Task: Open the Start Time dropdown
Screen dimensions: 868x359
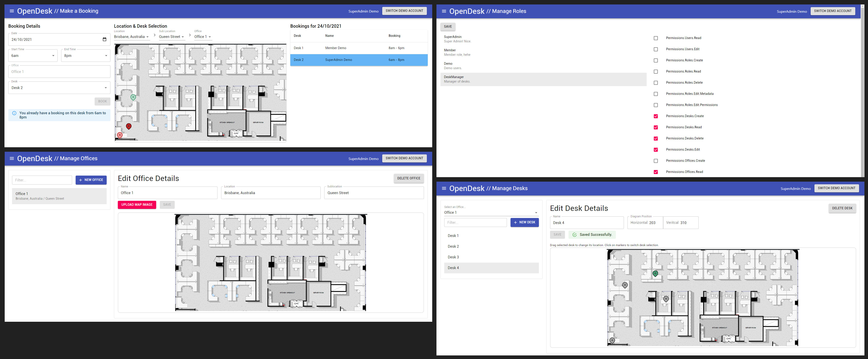Action: (x=33, y=56)
